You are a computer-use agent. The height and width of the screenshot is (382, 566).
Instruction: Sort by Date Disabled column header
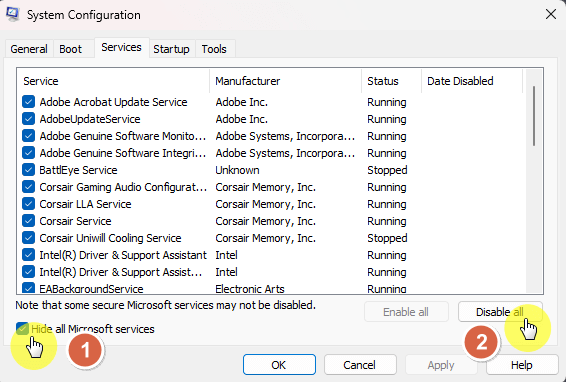coord(472,81)
